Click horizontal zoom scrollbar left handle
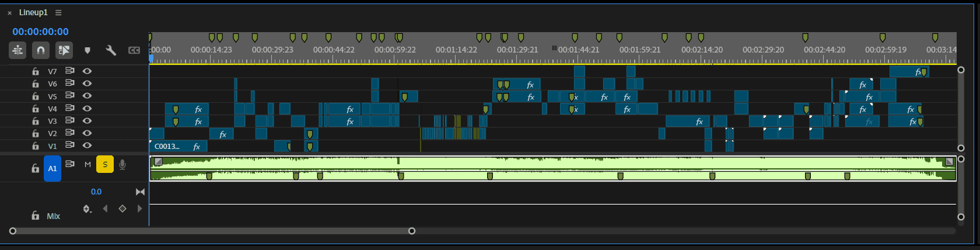 (x=13, y=231)
